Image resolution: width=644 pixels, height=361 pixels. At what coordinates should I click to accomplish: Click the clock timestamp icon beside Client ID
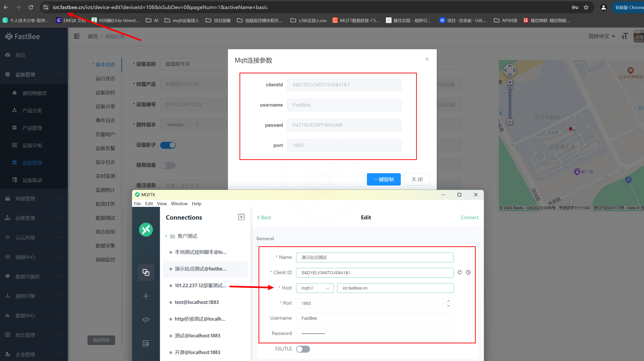[468, 272]
